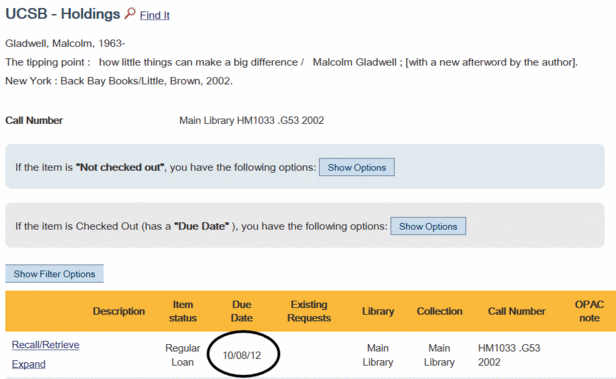Open the Find It link
616x379 pixels.
(155, 15)
